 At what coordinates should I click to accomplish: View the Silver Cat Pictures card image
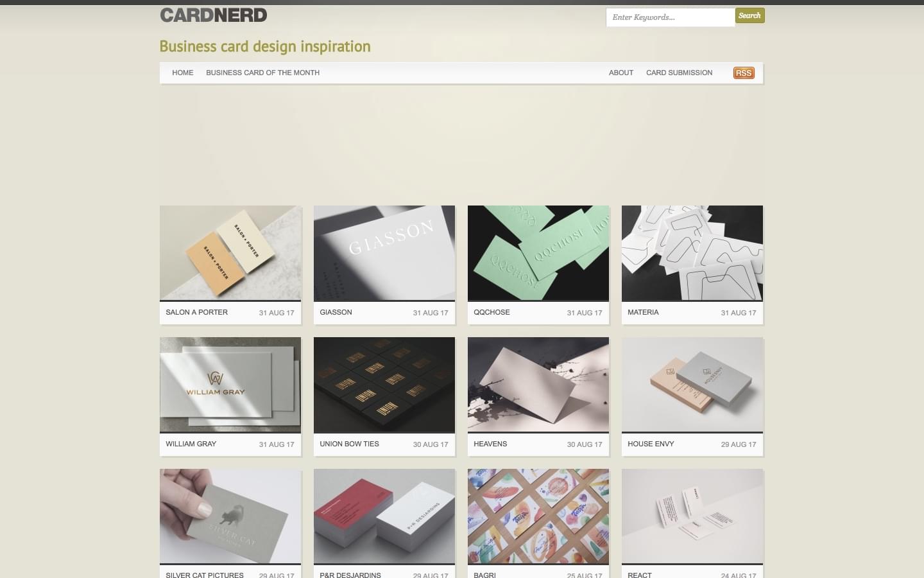tap(230, 516)
